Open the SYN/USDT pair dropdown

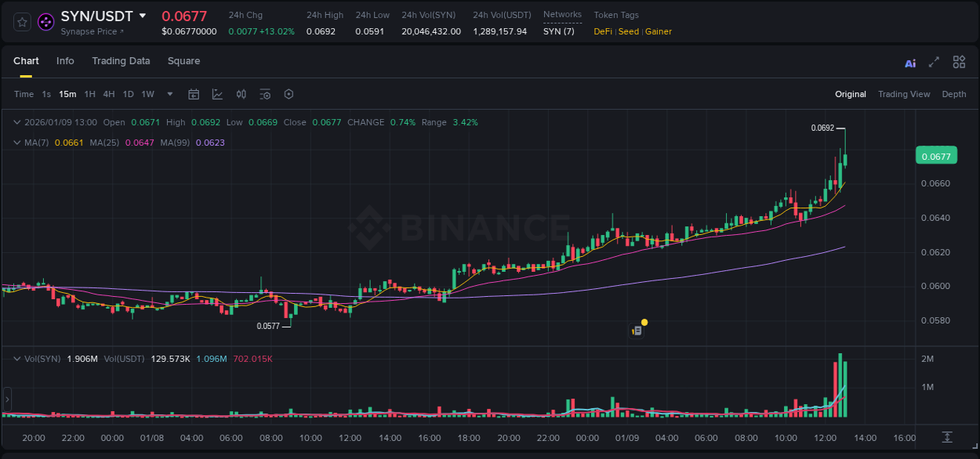[142, 16]
